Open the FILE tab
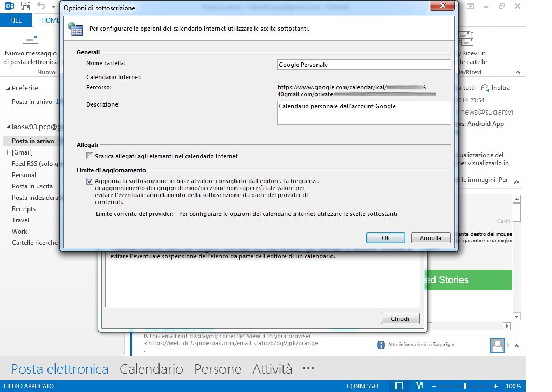The image size is (552, 392). tap(16, 20)
